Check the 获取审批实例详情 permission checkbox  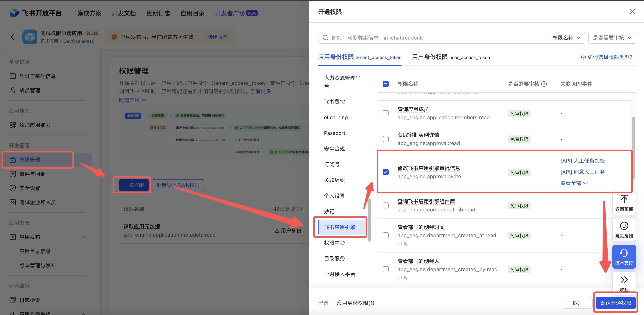tap(385, 139)
